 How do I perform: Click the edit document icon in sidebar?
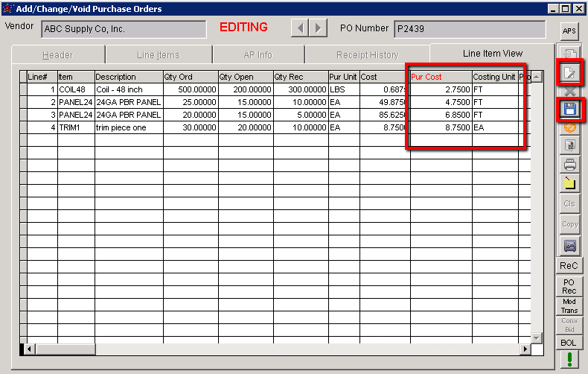[569, 73]
